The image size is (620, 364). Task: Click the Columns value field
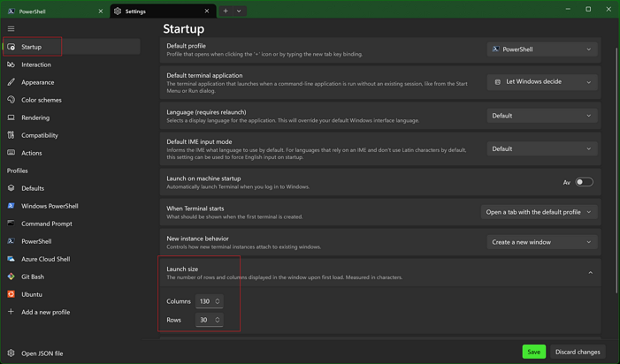(x=209, y=301)
